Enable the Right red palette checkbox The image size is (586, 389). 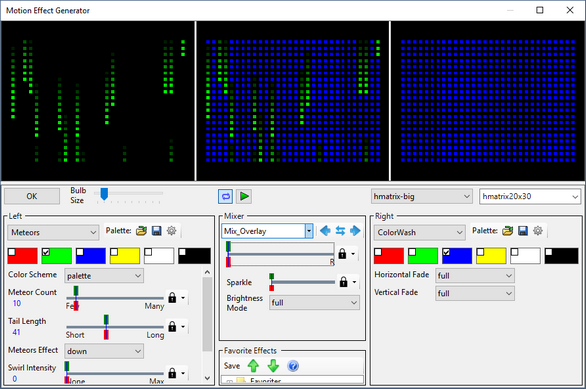point(378,252)
